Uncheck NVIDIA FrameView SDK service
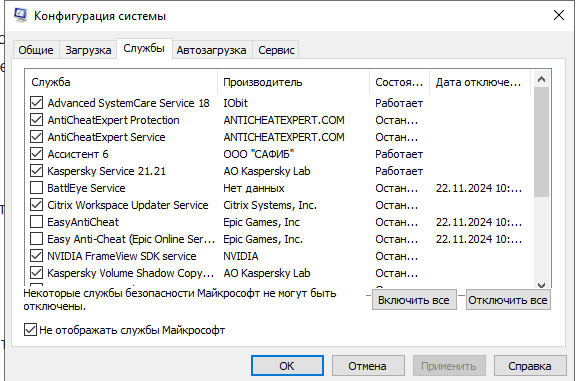The width and height of the screenshot is (576, 381). point(36,256)
